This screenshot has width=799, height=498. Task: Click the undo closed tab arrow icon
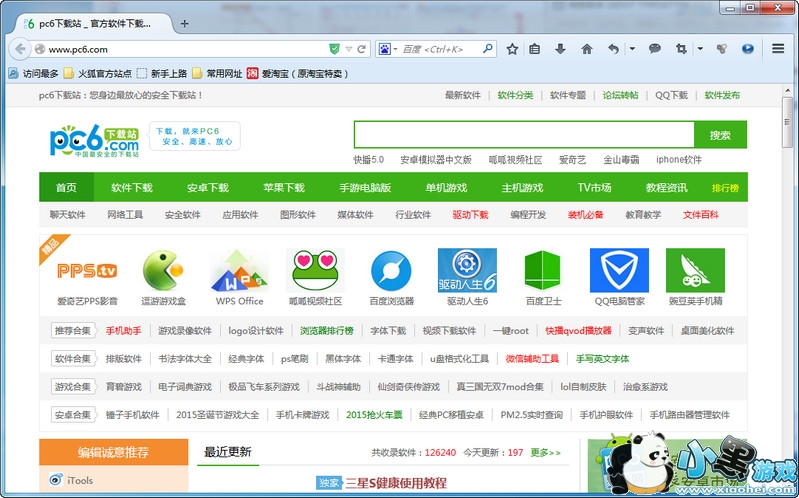coord(614,49)
